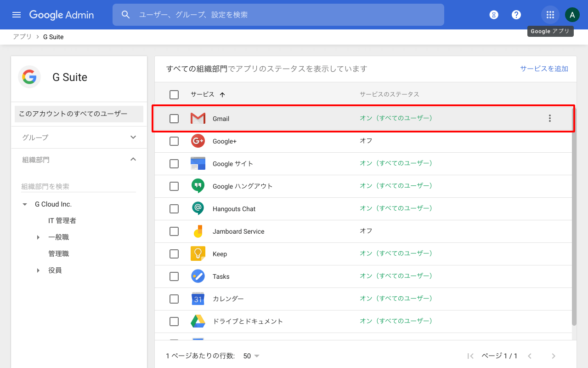Click the アプリ breadcrumb link
This screenshot has width=588, height=368.
(23, 37)
